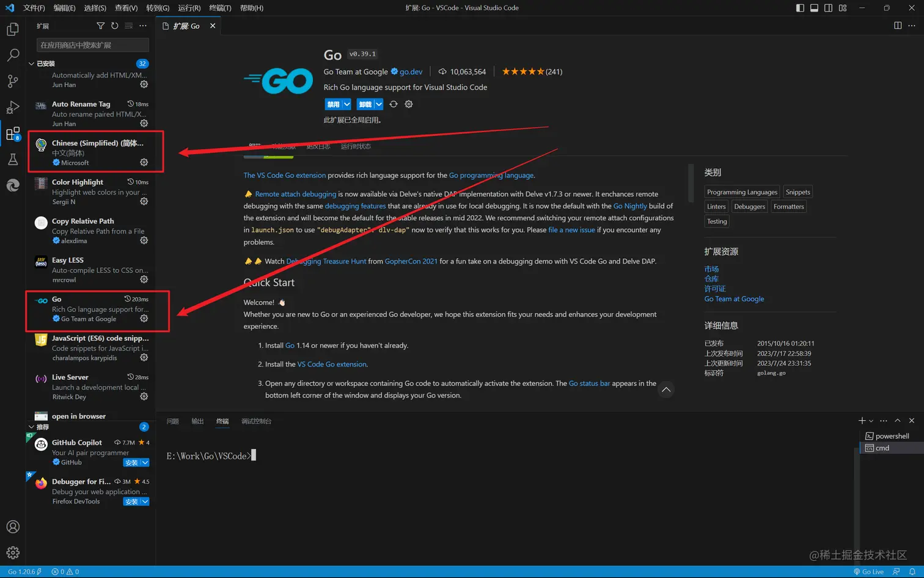Open the 帮助(H) menu

click(x=252, y=8)
